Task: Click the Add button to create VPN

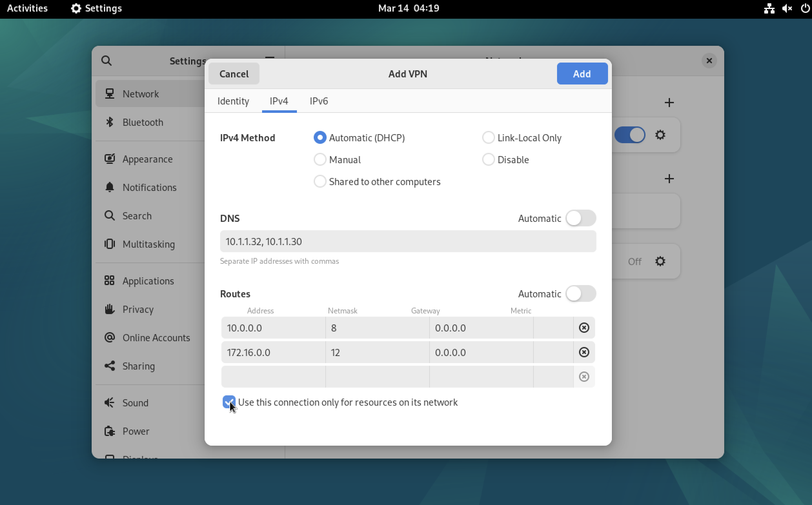Action: click(x=582, y=74)
